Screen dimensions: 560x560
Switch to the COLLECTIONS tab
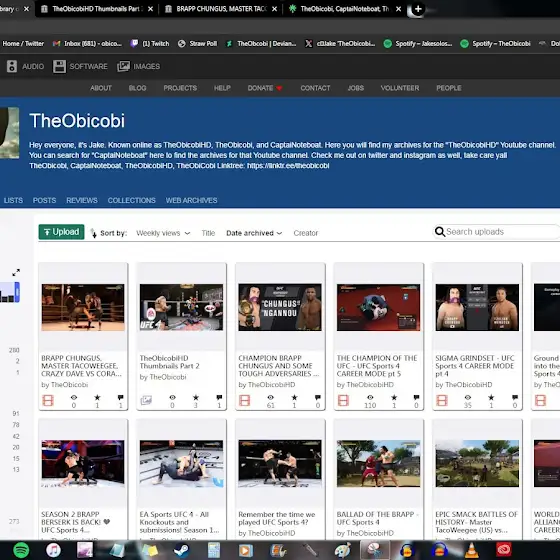(x=131, y=200)
